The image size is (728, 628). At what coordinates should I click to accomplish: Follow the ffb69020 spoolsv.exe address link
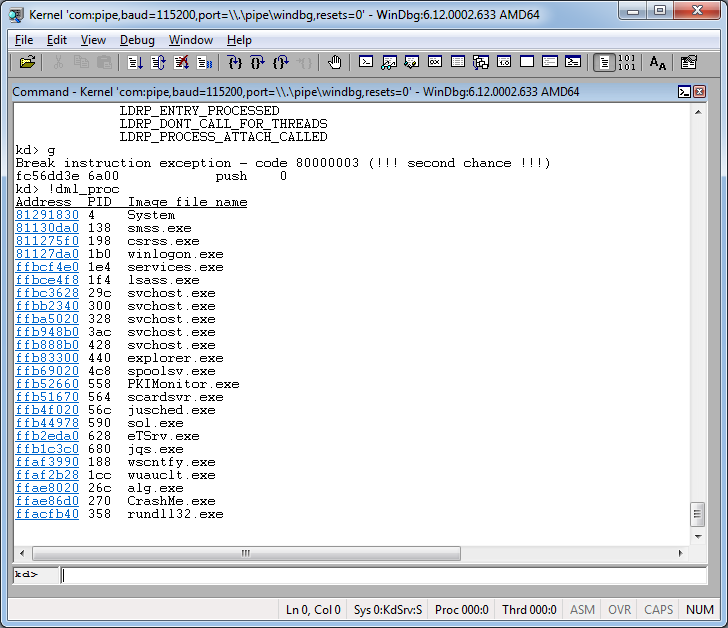[x=47, y=371]
